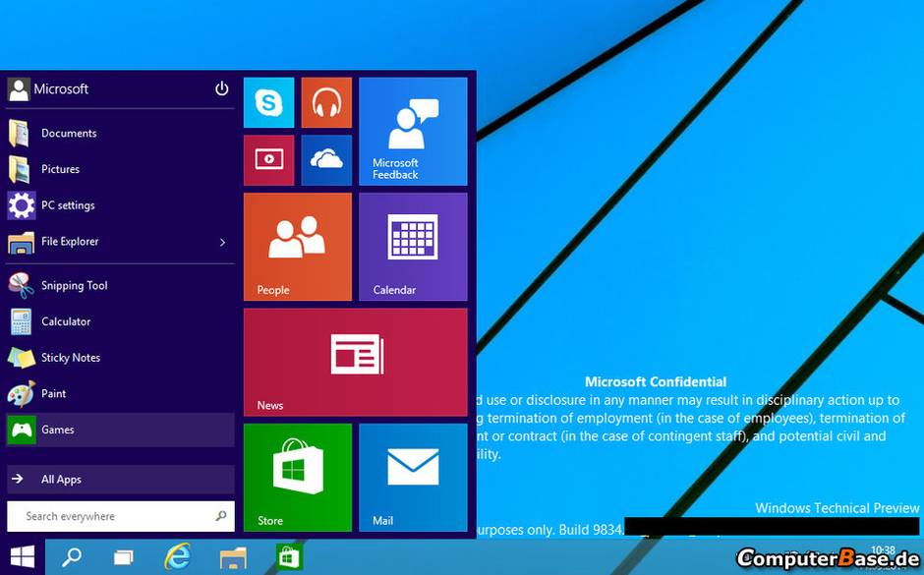Image resolution: width=924 pixels, height=575 pixels.
Task: Click the Windows Start button
Action: [23, 556]
